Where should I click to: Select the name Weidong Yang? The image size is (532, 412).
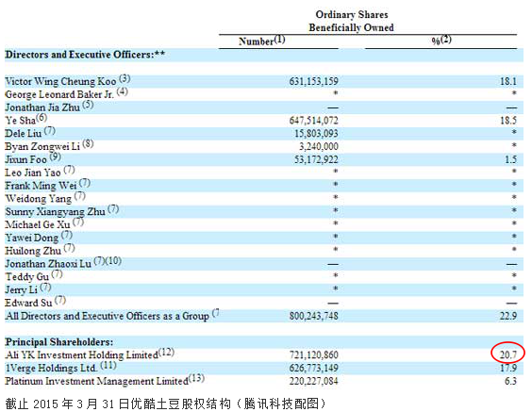point(38,199)
